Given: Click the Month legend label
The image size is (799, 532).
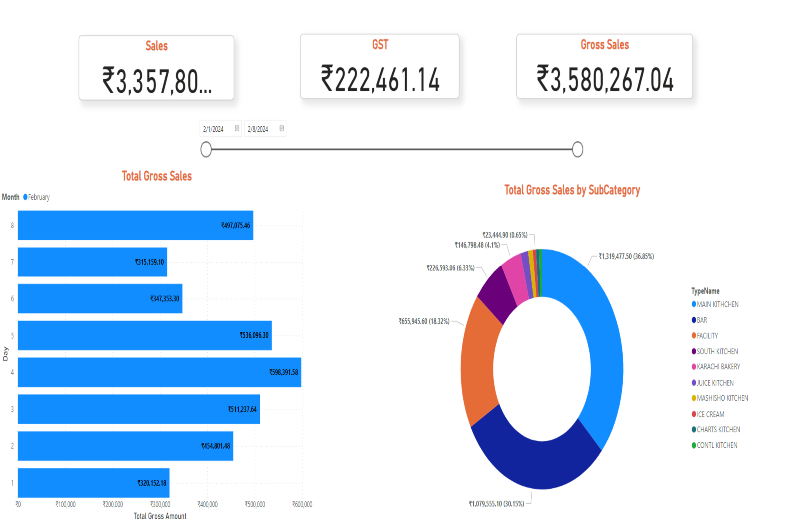Looking at the screenshot, I should click(11, 197).
